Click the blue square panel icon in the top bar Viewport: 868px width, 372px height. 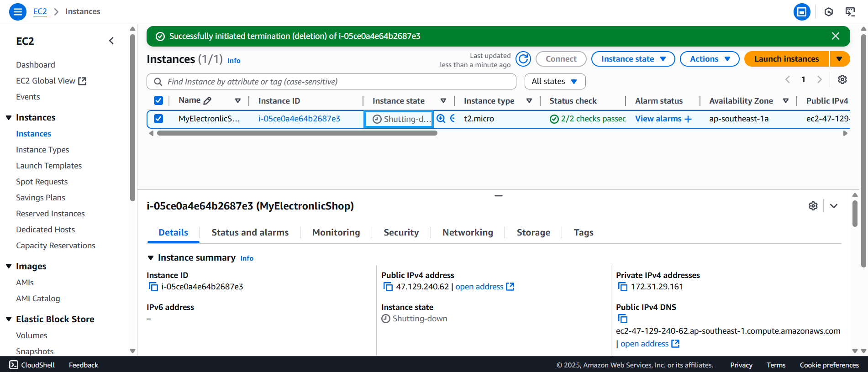click(802, 12)
